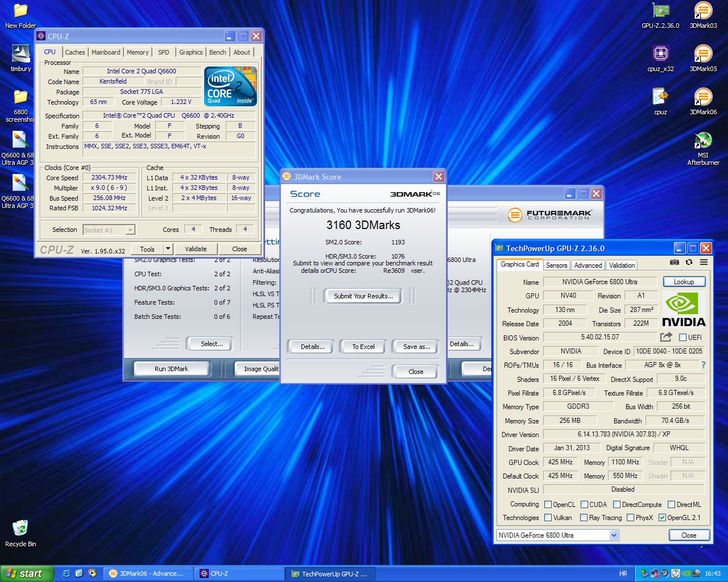Open the Socket #1 selection dropdown
728x582 pixels.
click(x=130, y=230)
